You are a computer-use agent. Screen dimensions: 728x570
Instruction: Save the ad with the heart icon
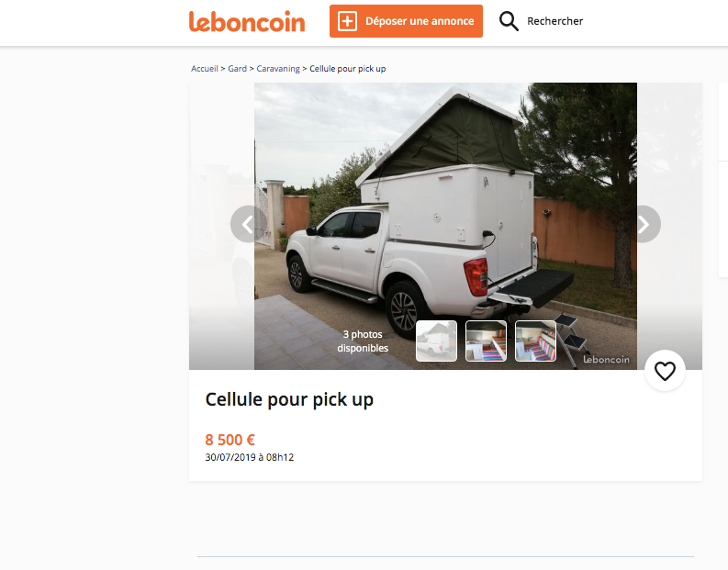[x=665, y=371]
